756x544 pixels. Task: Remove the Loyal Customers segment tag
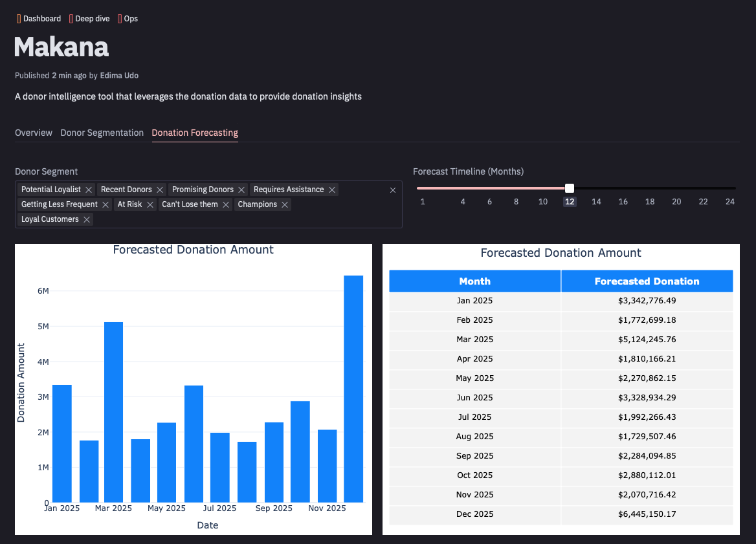(x=87, y=220)
